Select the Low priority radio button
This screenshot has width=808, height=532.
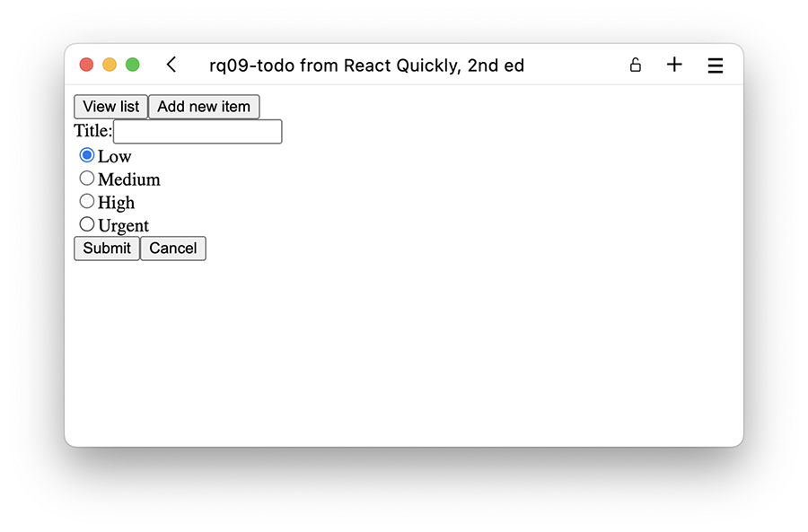point(87,155)
